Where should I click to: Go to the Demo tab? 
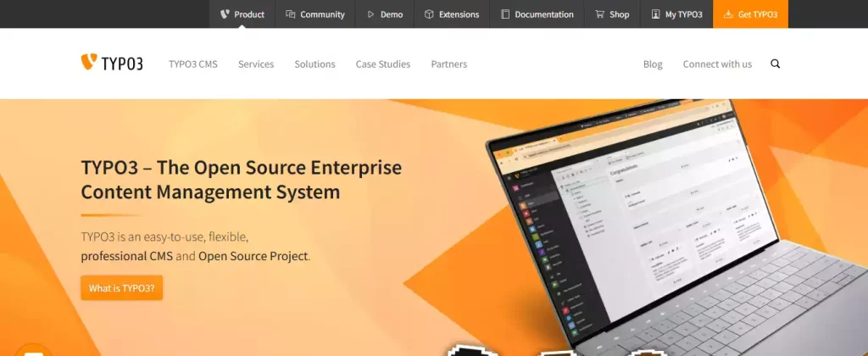385,14
